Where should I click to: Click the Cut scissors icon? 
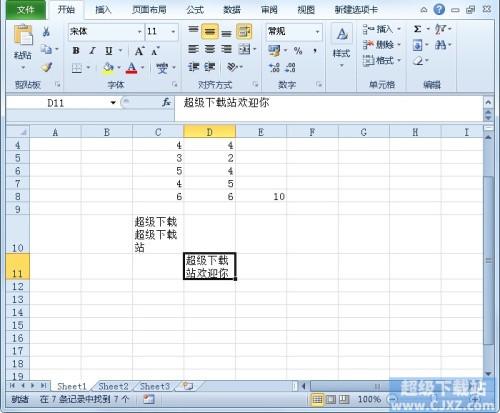pyautogui.click(x=46, y=32)
